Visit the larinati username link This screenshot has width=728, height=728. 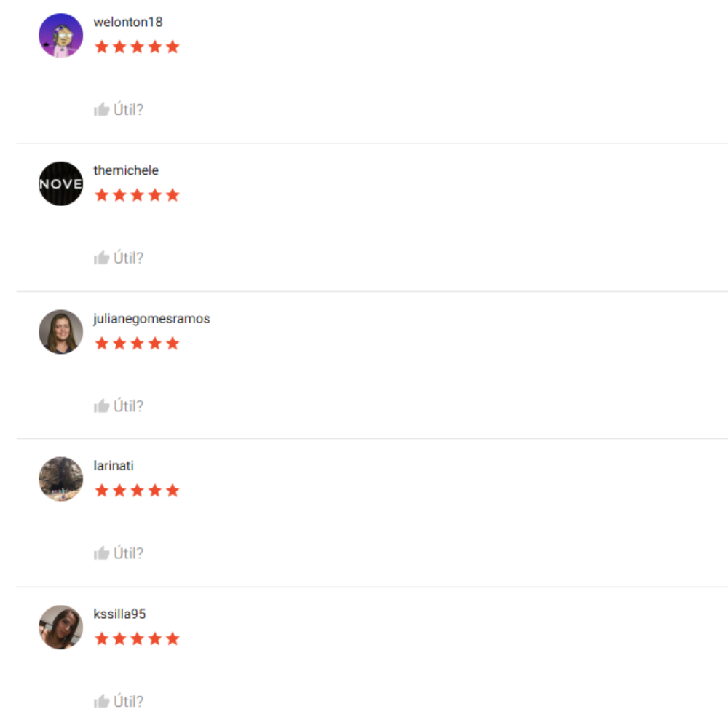click(x=114, y=466)
